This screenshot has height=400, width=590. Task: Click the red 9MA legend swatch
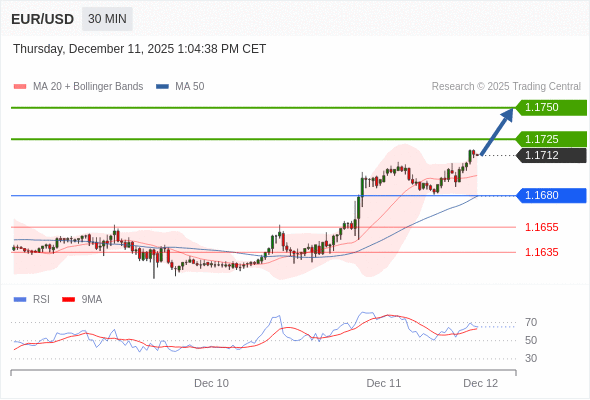click(x=68, y=300)
